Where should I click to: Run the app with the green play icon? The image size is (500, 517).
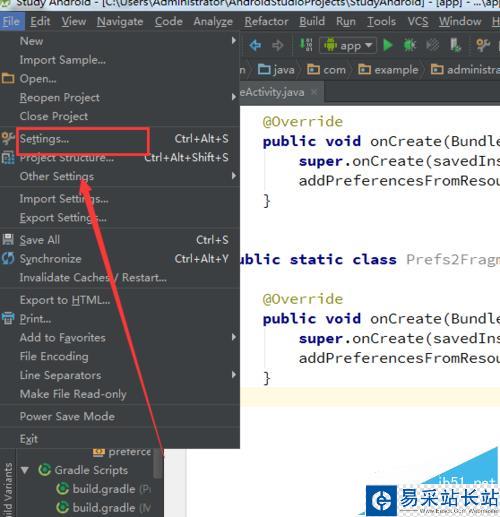click(388, 45)
